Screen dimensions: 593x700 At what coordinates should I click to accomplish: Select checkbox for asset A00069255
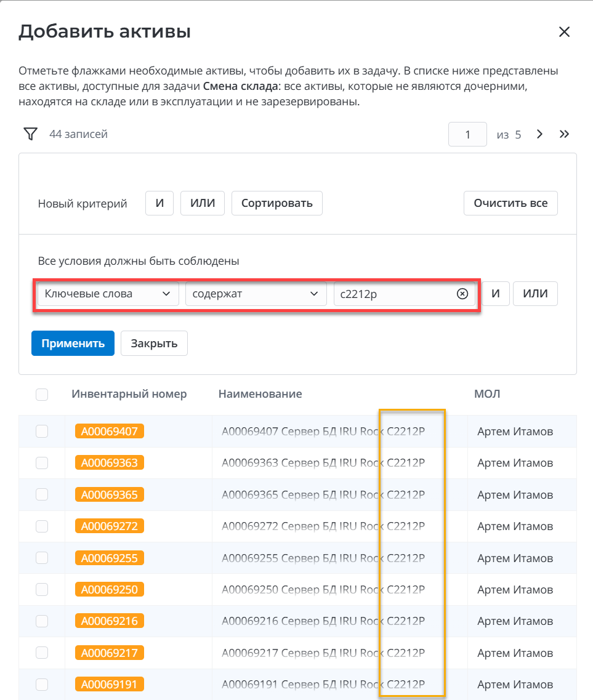[x=42, y=558]
